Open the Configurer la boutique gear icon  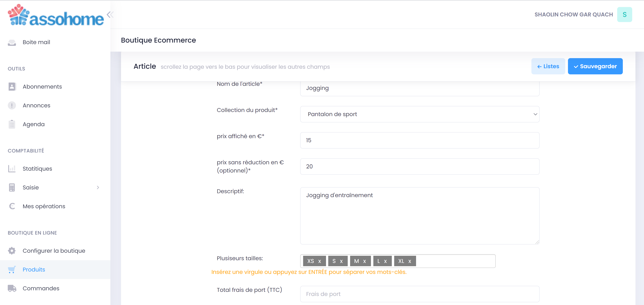(12, 250)
